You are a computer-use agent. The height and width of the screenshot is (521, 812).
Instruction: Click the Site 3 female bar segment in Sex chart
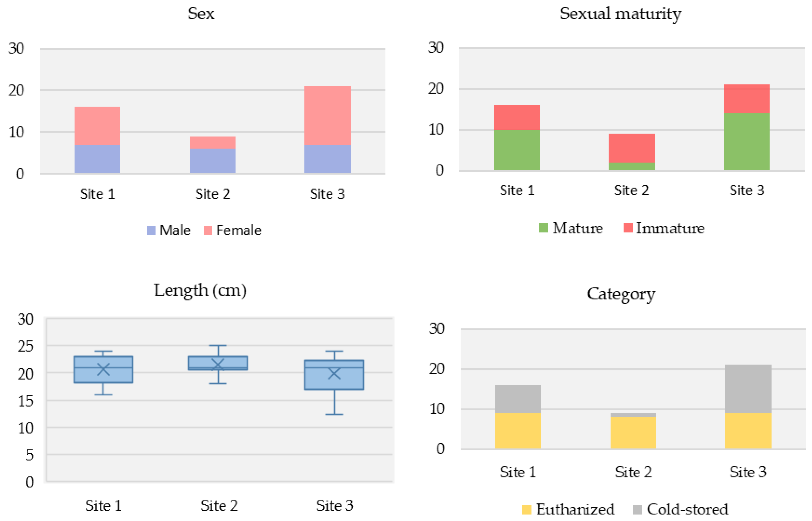click(x=327, y=115)
